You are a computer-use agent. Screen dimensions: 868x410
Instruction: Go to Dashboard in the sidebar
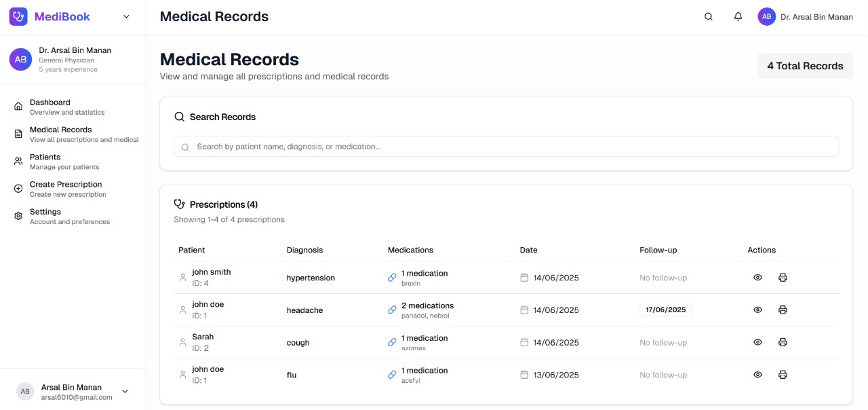click(50, 107)
